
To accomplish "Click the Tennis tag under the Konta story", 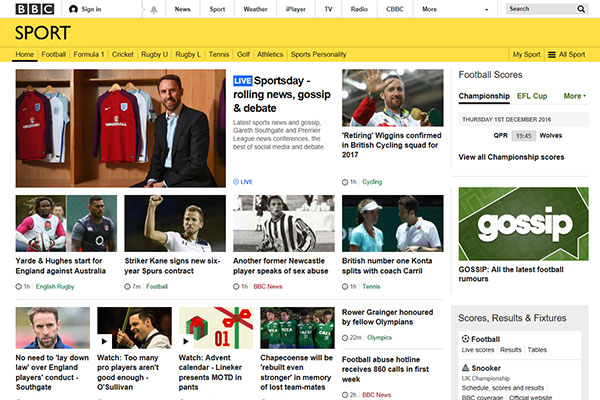I will tap(371, 287).
